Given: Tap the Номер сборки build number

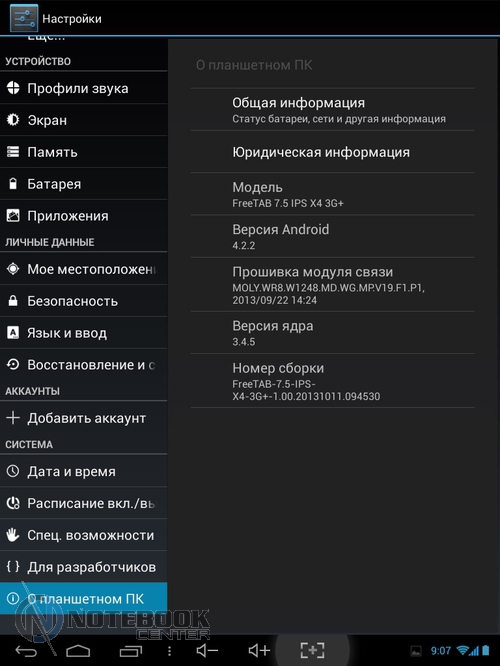Looking at the screenshot, I should [333, 381].
